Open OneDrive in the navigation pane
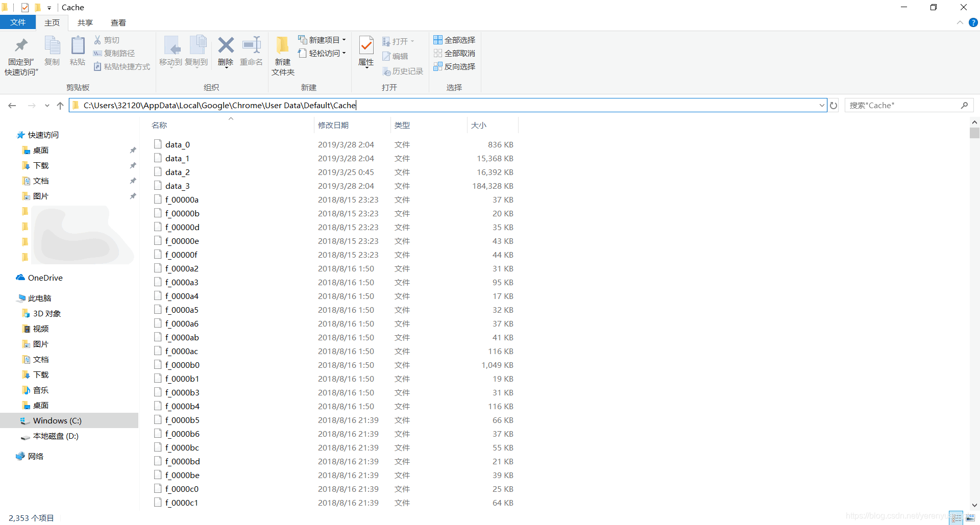 (39, 278)
